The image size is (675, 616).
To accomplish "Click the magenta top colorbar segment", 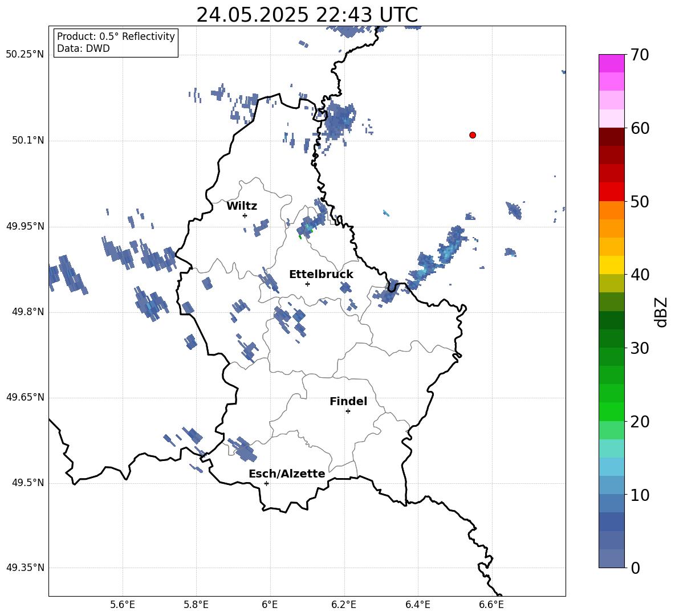I will 612,63.
